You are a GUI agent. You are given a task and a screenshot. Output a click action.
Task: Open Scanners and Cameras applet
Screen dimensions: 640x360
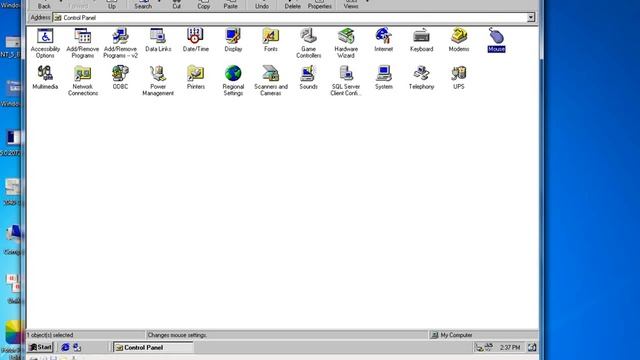point(271,80)
